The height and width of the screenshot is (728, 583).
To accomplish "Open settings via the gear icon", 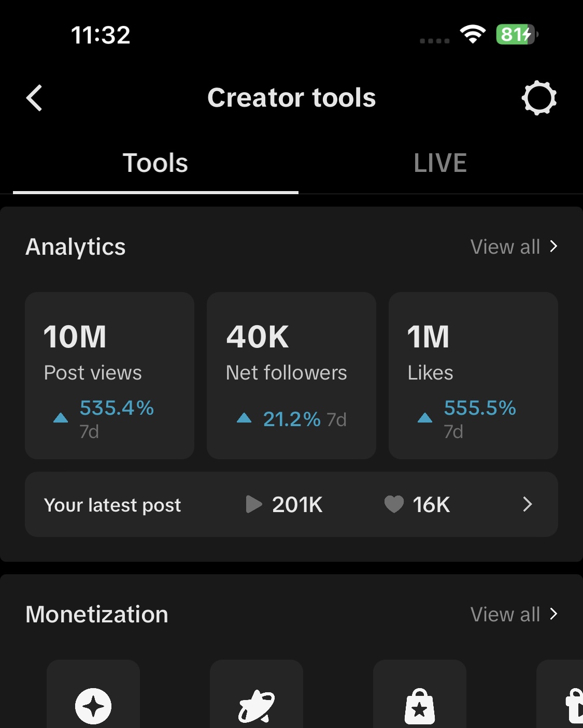I will pos(539,98).
